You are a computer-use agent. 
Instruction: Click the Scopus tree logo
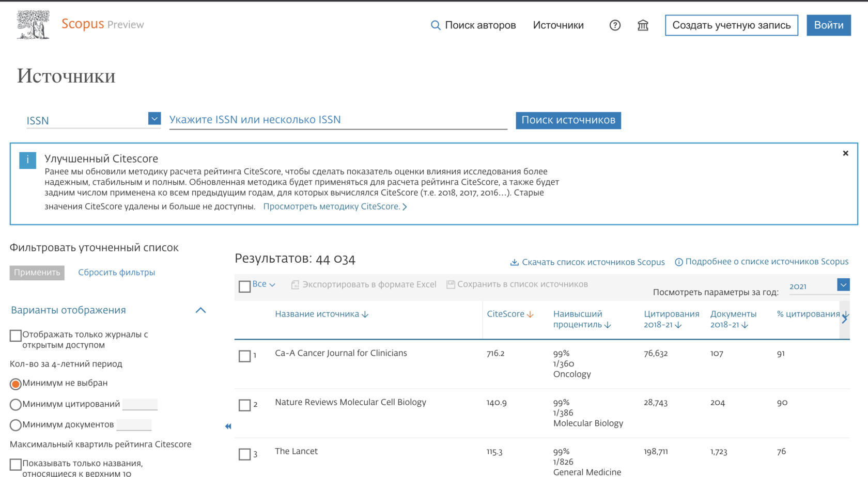33,25
